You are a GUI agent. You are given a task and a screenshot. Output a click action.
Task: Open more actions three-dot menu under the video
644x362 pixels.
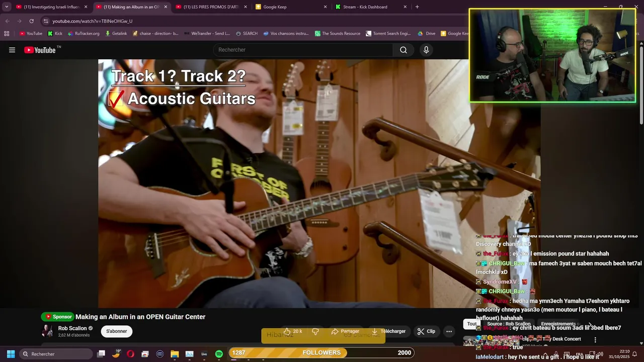coord(449,331)
